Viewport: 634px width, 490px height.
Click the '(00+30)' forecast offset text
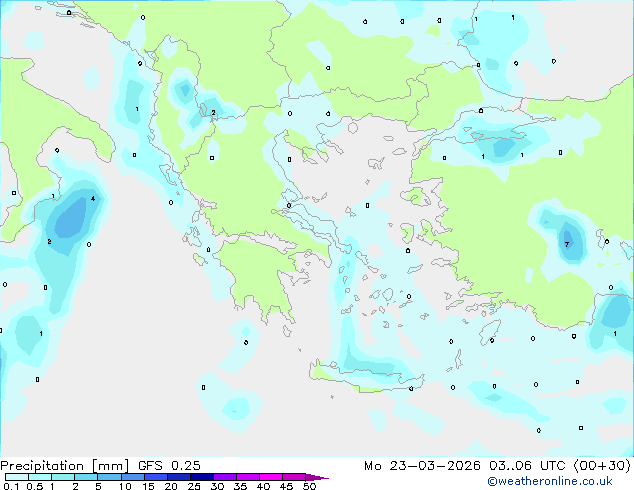coord(602,466)
